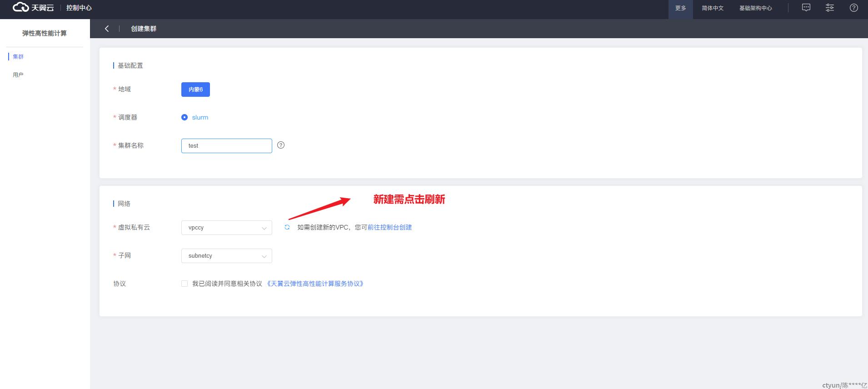Image resolution: width=868 pixels, height=389 pixels.
Task: Click the cluster name input field
Action: click(226, 146)
